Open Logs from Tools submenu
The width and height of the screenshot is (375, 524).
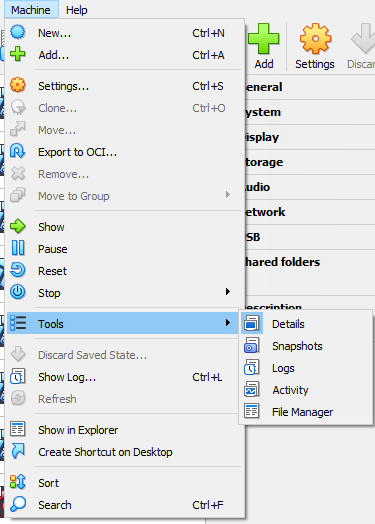pos(306,368)
